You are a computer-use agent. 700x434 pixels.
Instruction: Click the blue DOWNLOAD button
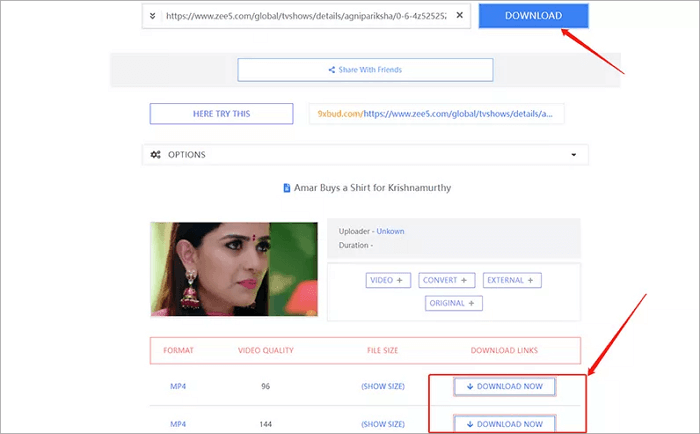533,16
